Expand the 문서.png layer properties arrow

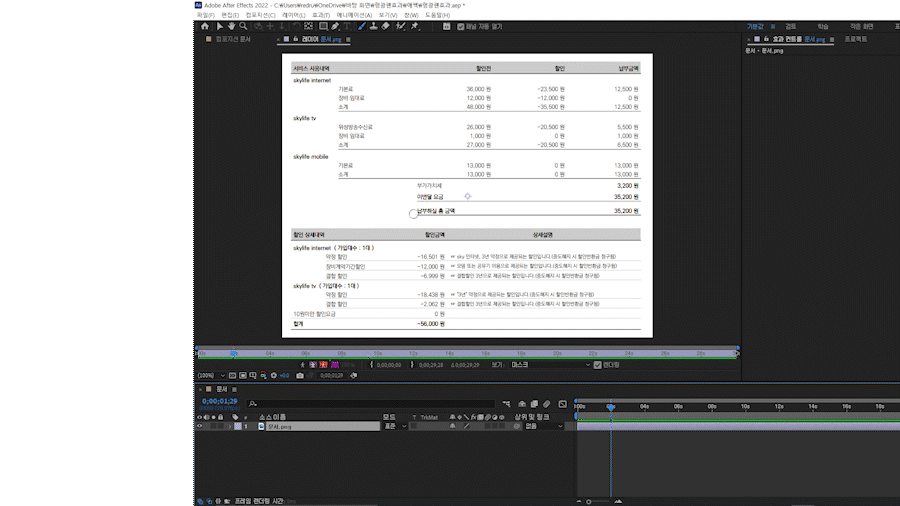tap(230, 426)
